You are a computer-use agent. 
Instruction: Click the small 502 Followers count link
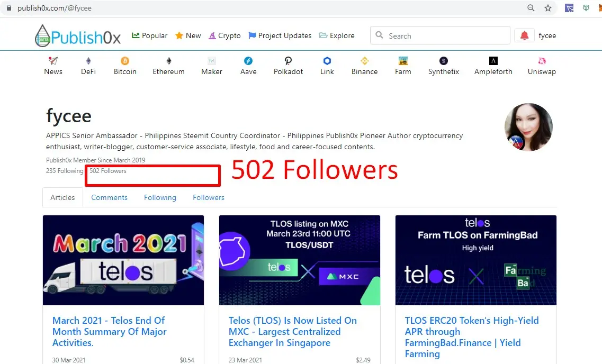pos(108,171)
